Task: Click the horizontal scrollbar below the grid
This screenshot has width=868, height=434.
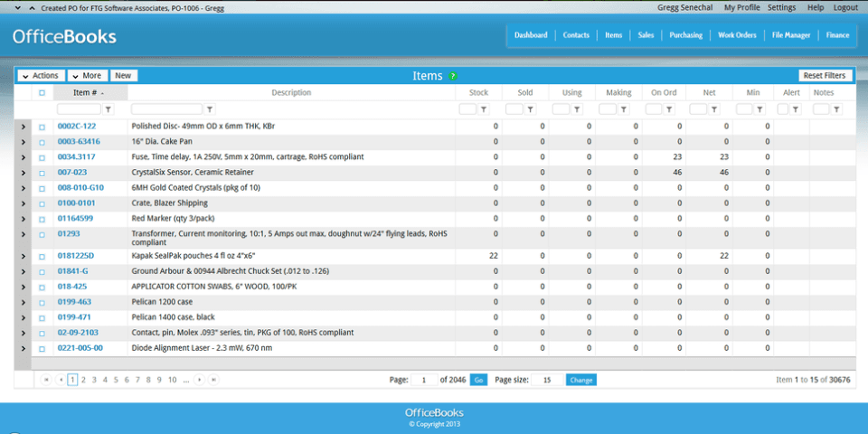Action: coord(434,363)
